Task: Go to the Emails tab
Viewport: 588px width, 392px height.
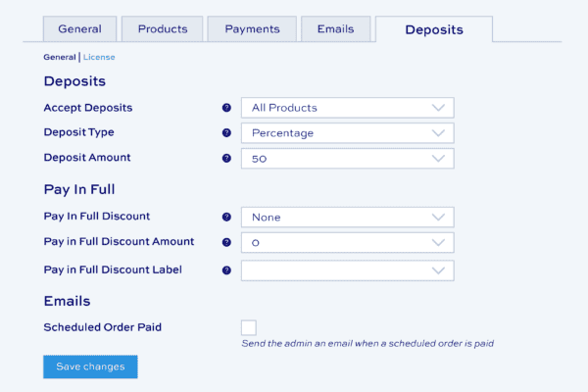Action: coord(335,28)
